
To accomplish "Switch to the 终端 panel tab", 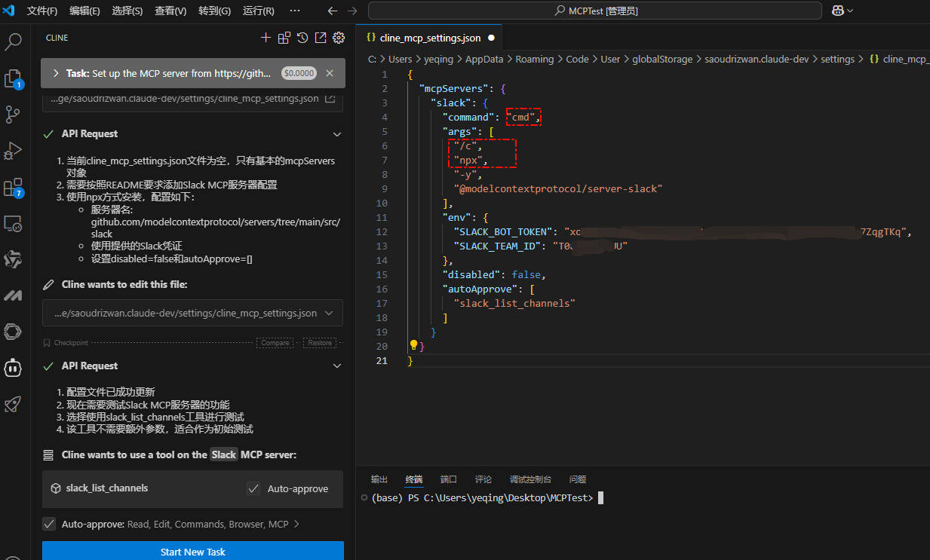I will coord(413,479).
